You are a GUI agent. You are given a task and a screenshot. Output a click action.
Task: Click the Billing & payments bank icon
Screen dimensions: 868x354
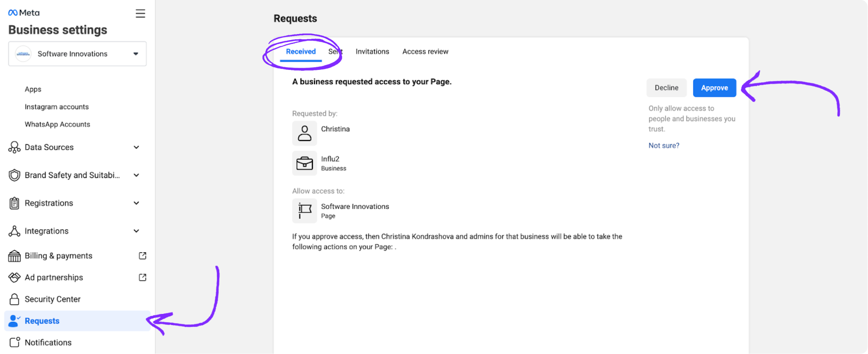[14, 256]
